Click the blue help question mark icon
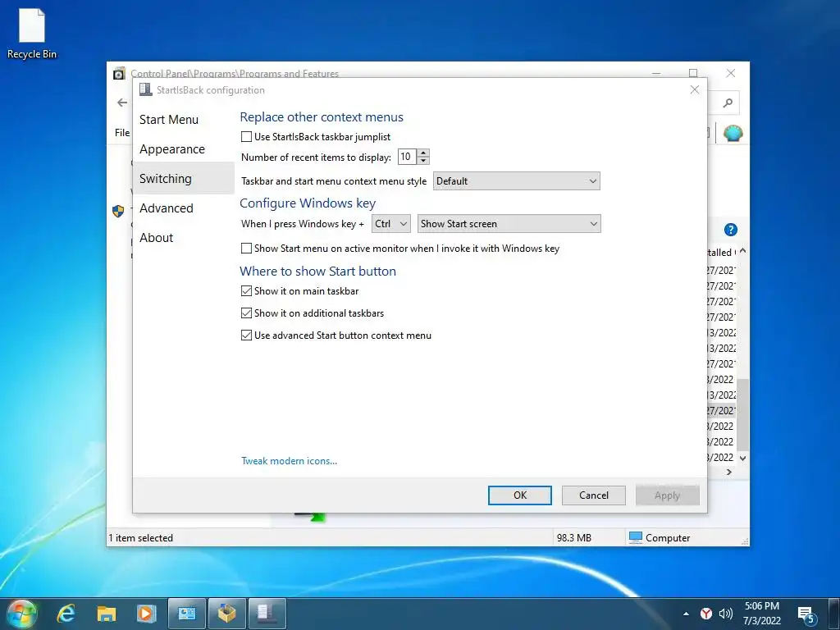Image resolution: width=840 pixels, height=630 pixels. click(x=731, y=230)
